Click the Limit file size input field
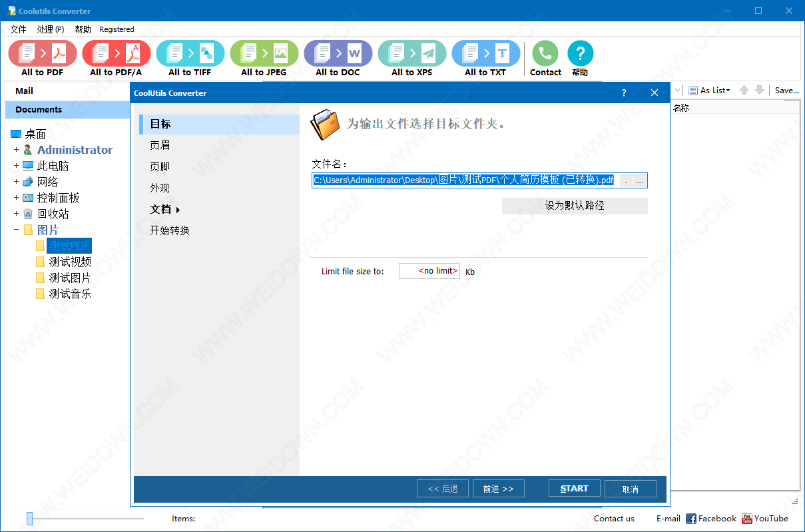The image size is (805, 532). point(429,271)
